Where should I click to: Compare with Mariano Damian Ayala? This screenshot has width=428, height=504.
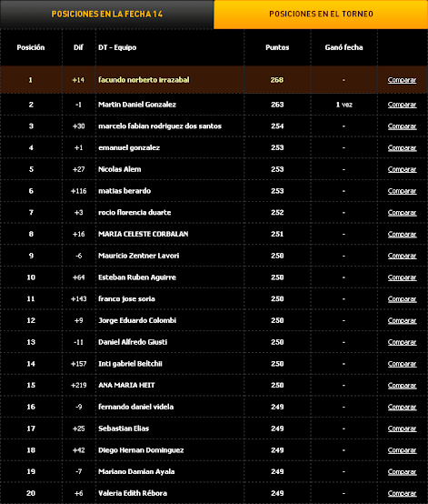tap(402, 472)
